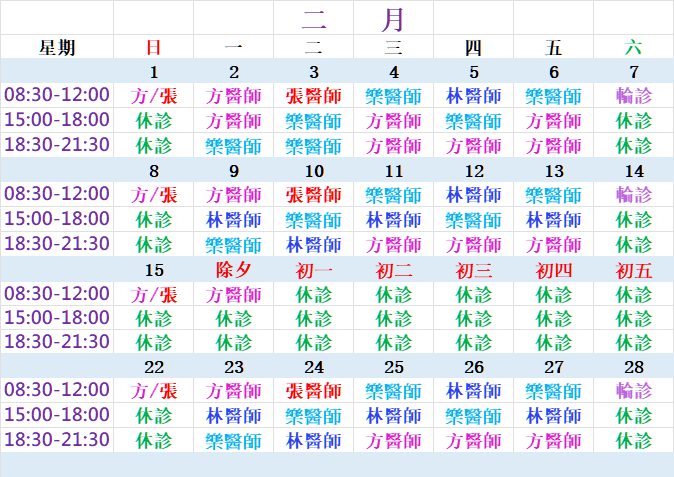Screen dimensions: 674x477
Task: Click 輪診 cell under date 28
Action: coord(634,390)
